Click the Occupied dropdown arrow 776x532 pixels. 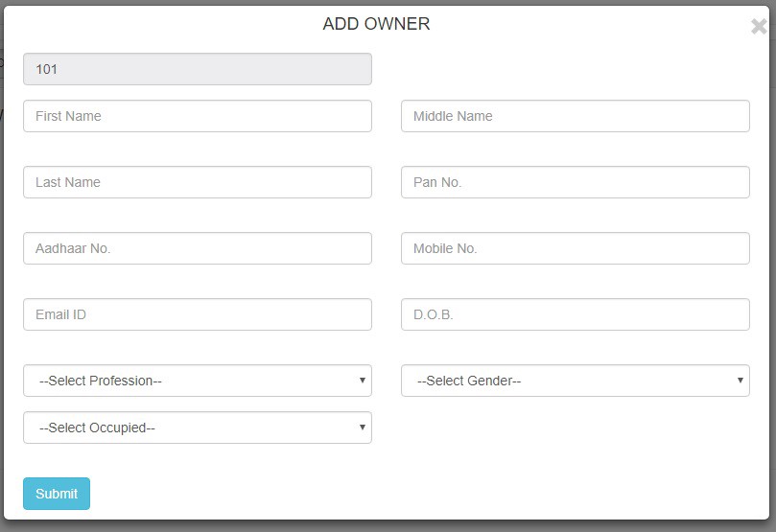tap(362, 428)
